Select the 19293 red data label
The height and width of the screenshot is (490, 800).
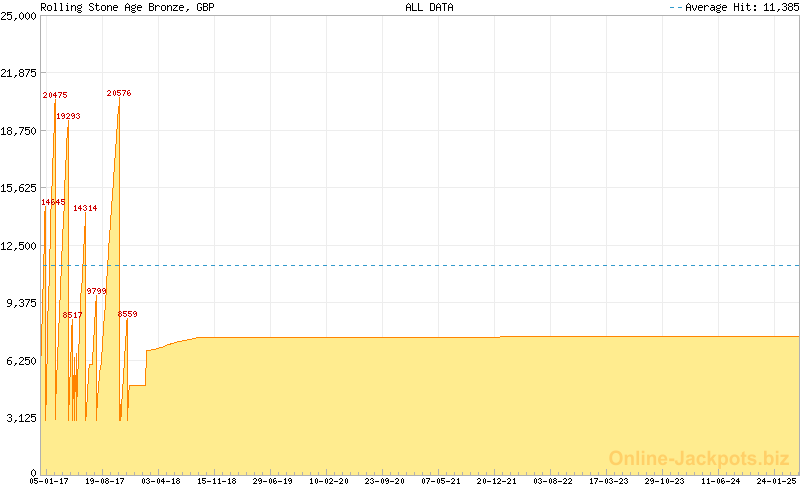[x=68, y=116]
